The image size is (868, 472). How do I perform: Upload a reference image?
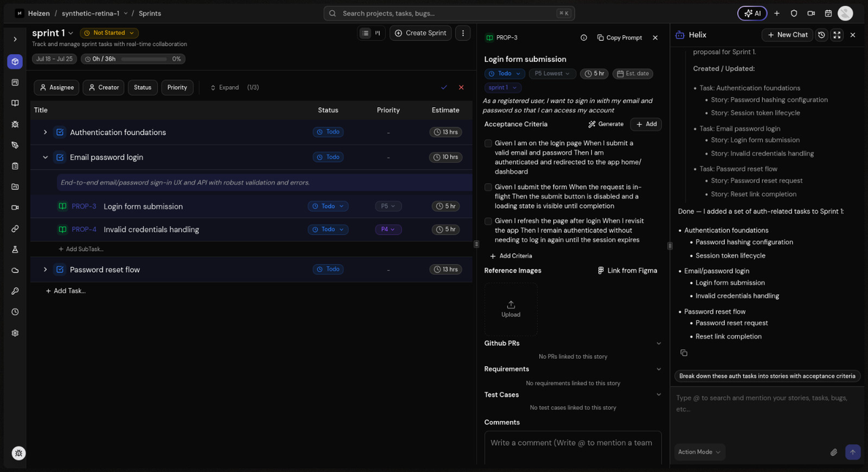pos(511,309)
